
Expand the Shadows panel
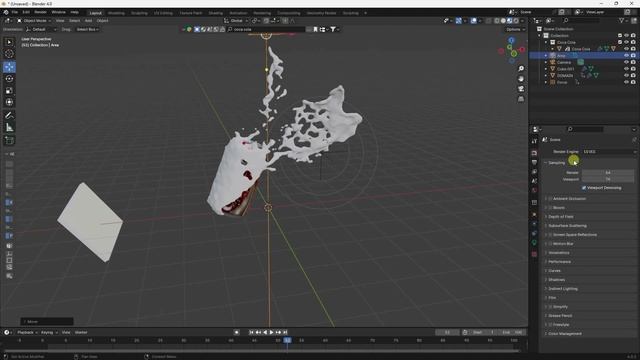(x=556, y=280)
